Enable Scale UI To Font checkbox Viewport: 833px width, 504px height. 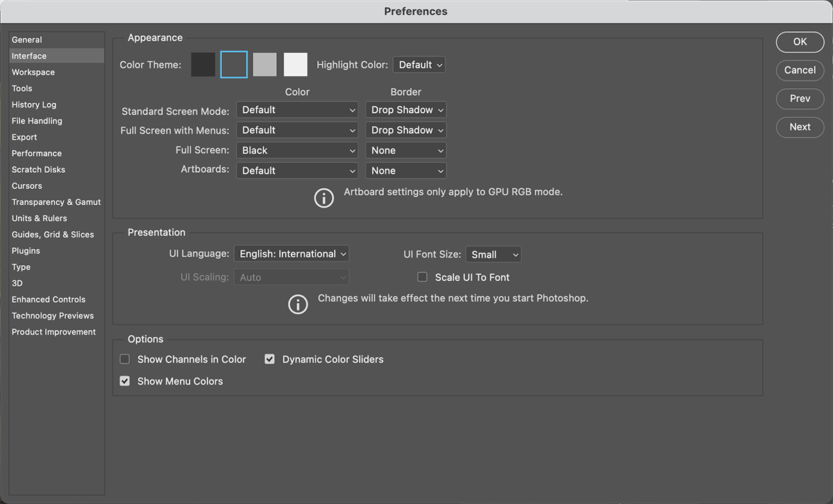pyautogui.click(x=422, y=277)
